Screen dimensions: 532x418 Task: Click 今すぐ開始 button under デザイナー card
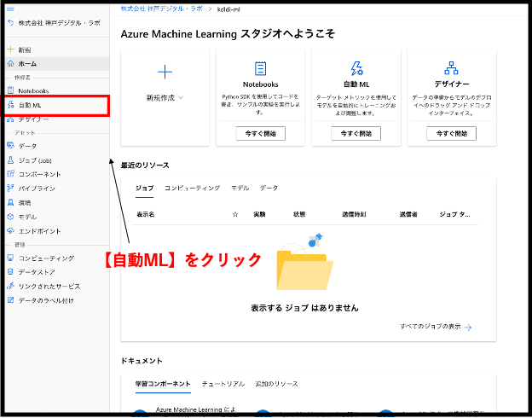(x=451, y=133)
